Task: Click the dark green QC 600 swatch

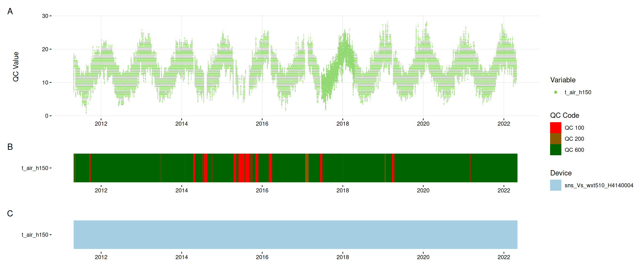Action: click(x=555, y=150)
